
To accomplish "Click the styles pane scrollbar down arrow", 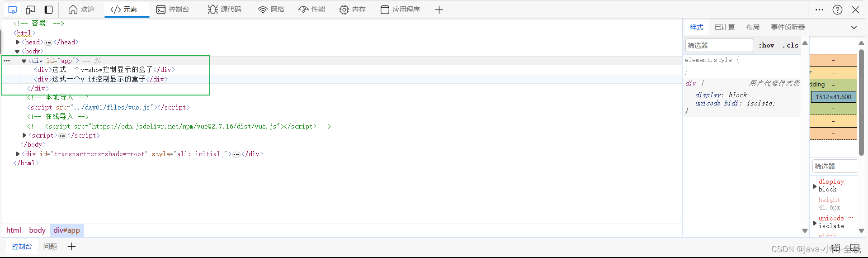I will [805, 231].
